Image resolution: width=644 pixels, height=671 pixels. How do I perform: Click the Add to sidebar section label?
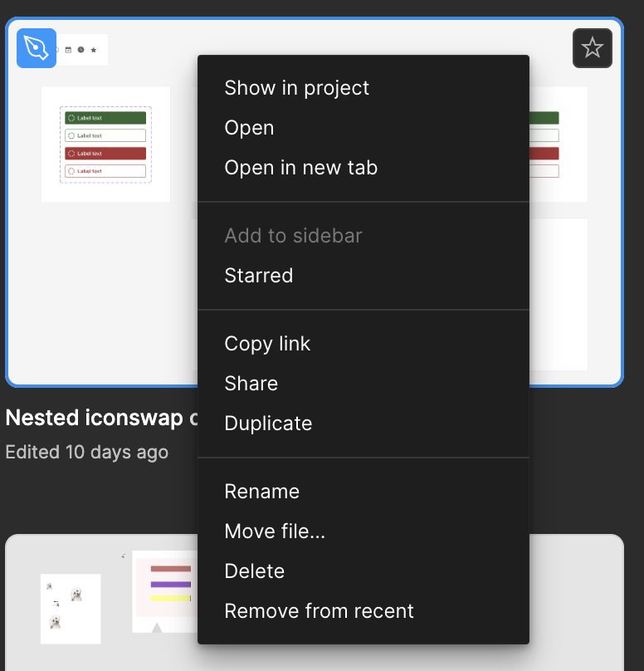[293, 236]
